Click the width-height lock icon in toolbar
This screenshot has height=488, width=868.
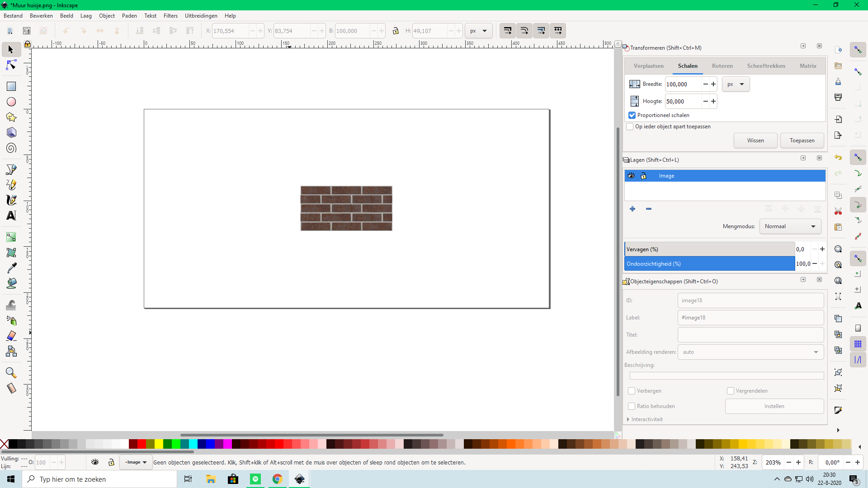click(396, 31)
